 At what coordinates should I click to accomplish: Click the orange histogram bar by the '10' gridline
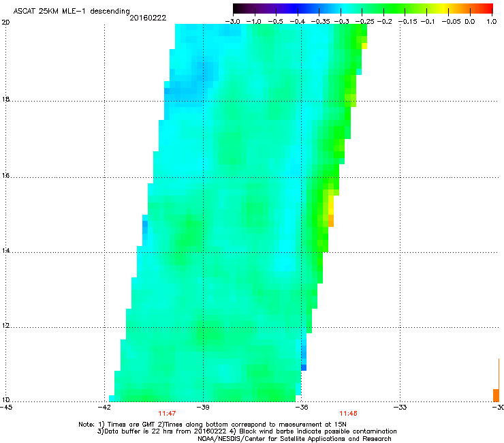point(496,395)
